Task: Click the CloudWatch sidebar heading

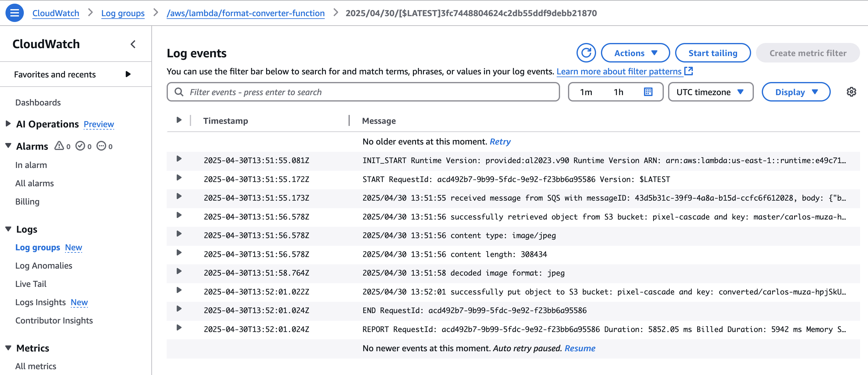Action: (x=46, y=44)
